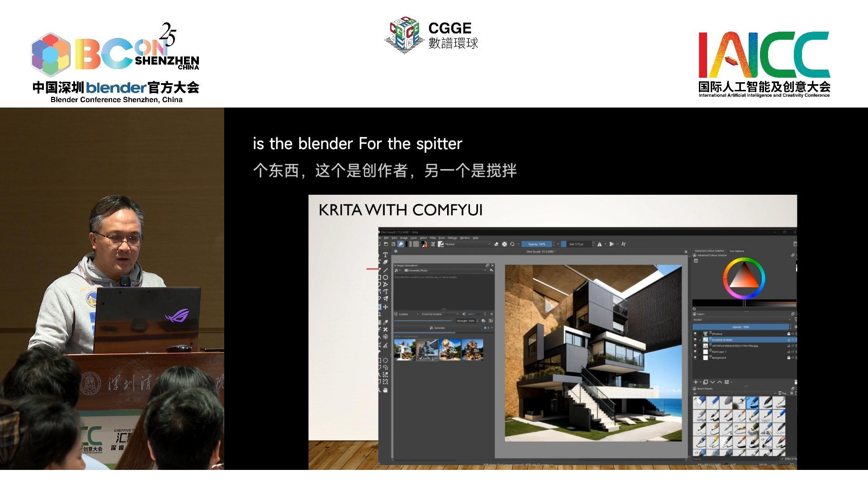Open the pattern chooser in the top toolbar
868x488 pixels.
(416, 244)
